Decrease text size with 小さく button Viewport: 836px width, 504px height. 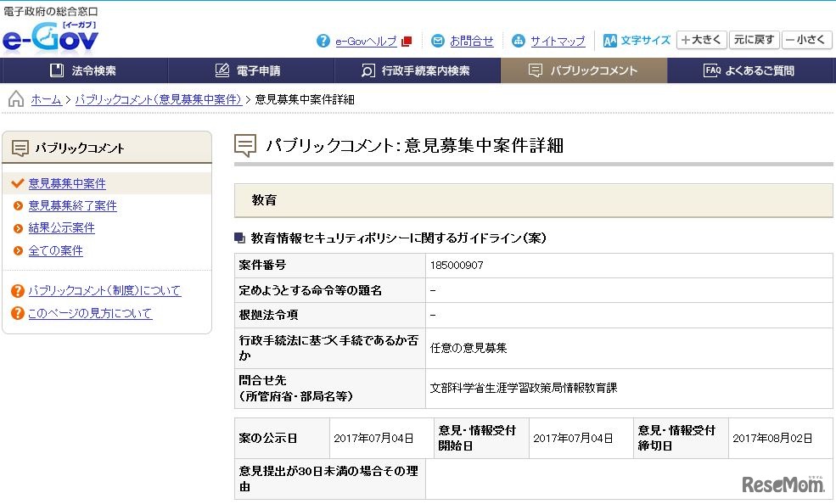806,40
